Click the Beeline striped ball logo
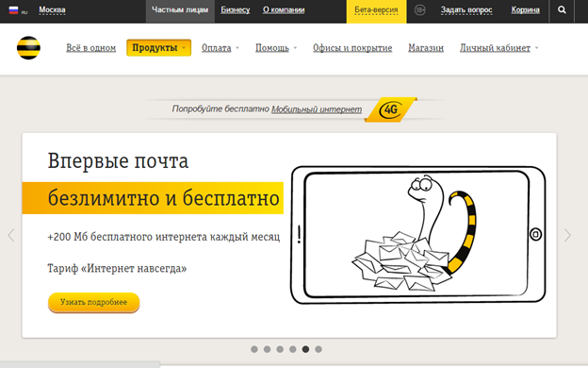Screen dimensions: 588x368 coord(28,48)
